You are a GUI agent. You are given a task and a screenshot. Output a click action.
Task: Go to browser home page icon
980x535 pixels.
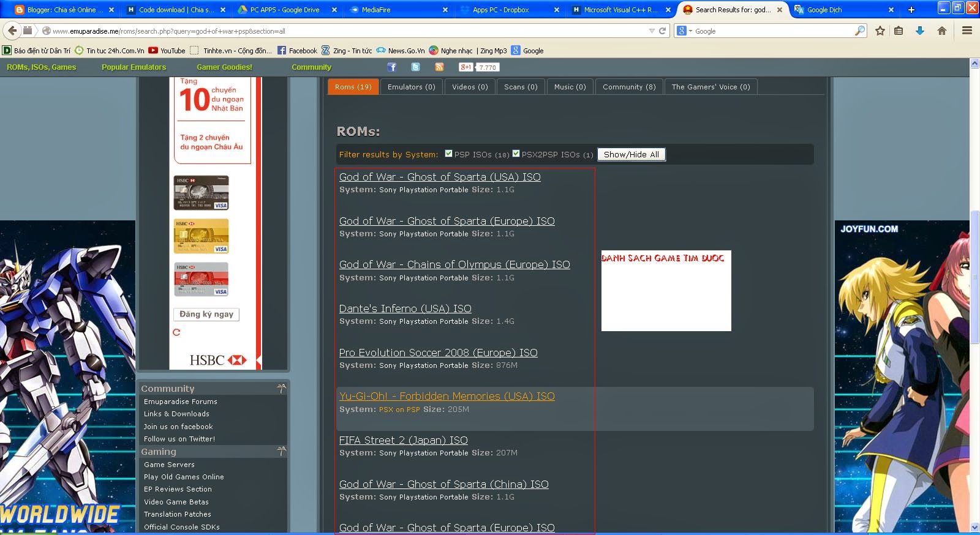[942, 31]
